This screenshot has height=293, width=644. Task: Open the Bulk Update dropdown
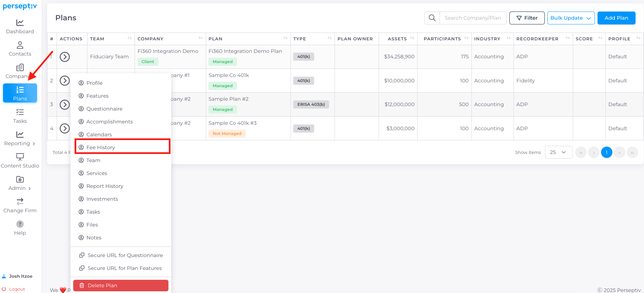tap(571, 18)
